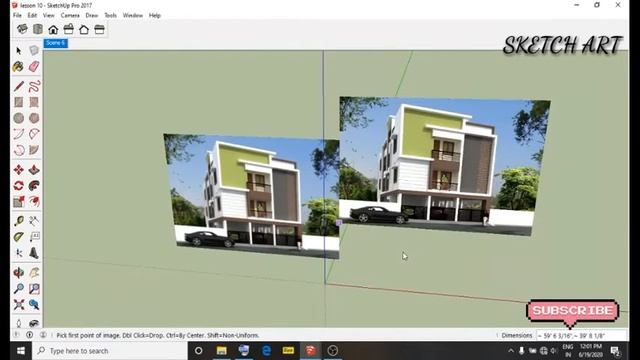
Task: Activate the Arc tool
Action: click(18, 134)
